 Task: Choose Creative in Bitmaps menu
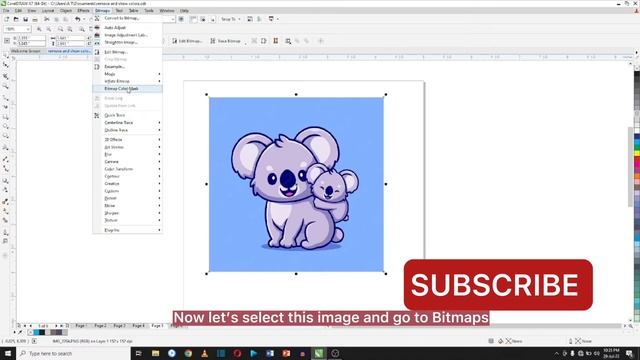[x=128, y=184]
